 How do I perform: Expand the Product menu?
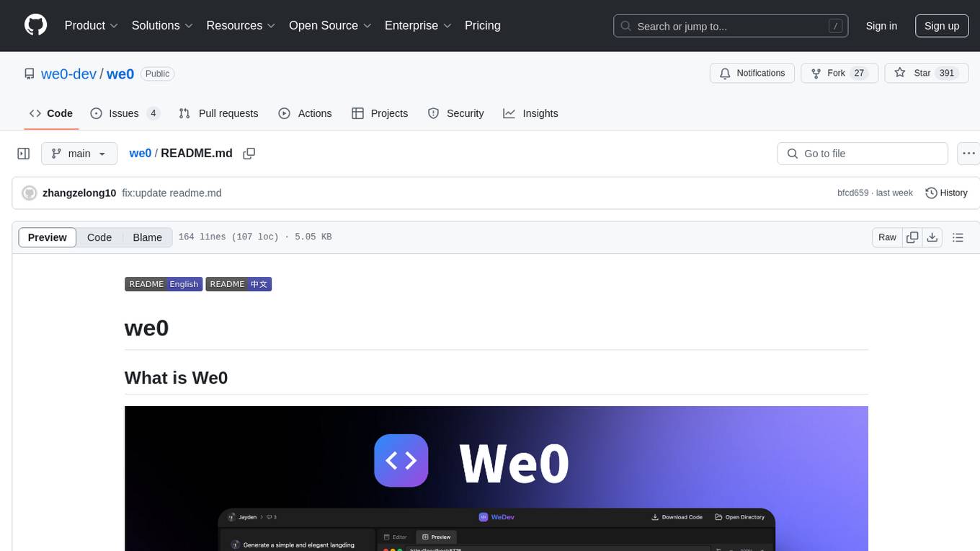pos(92,25)
